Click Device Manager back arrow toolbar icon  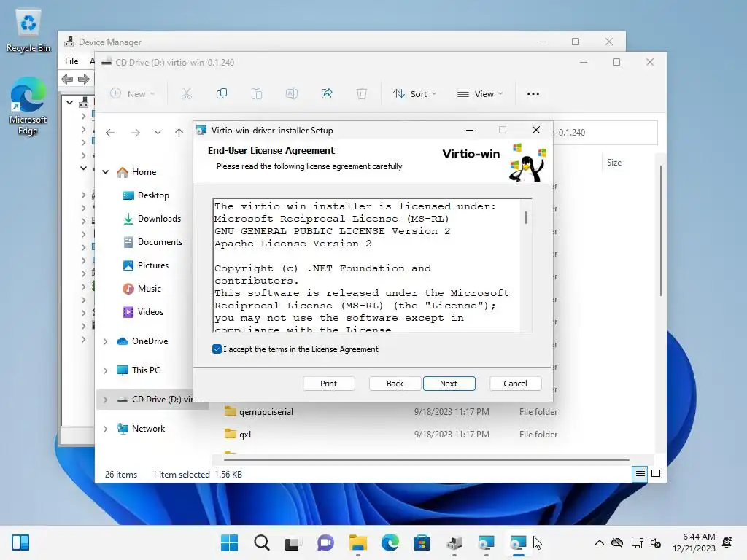click(67, 79)
